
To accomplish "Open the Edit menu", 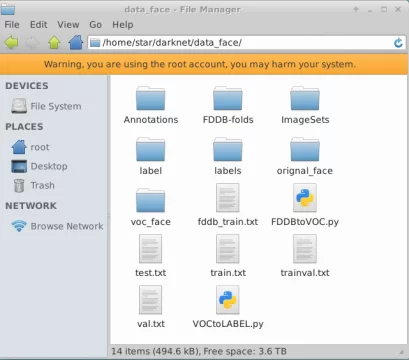I will (x=39, y=25).
